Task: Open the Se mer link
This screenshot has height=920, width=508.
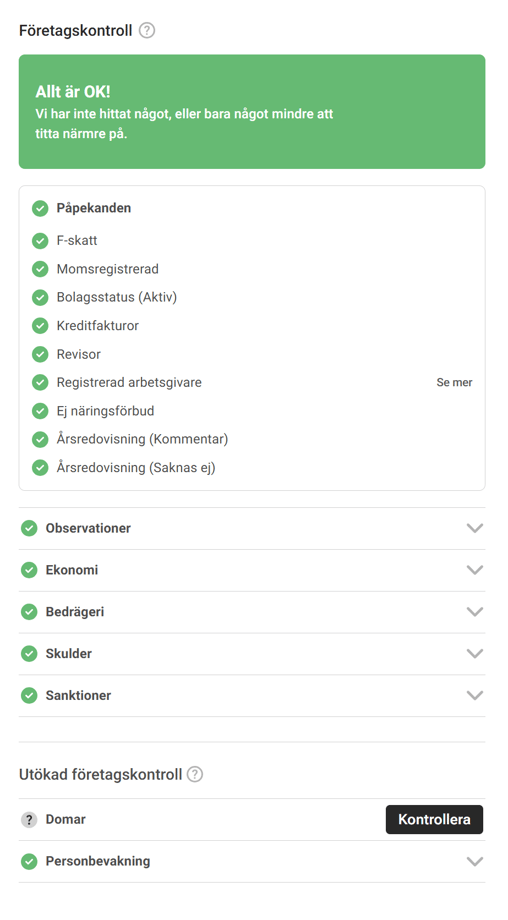Action: click(x=454, y=383)
